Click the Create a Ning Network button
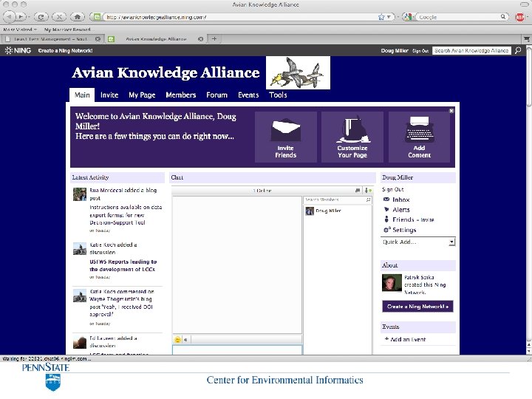The image size is (532, 399). pos(417,307)
